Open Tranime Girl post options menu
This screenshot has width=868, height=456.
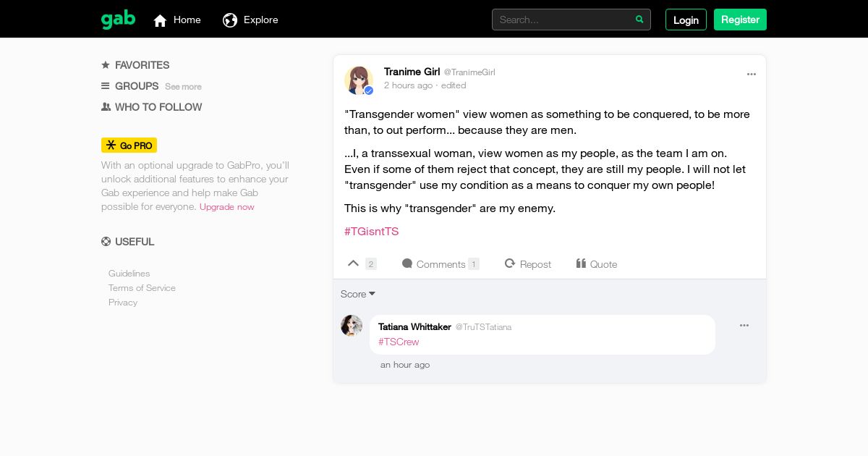coord(752,74)
